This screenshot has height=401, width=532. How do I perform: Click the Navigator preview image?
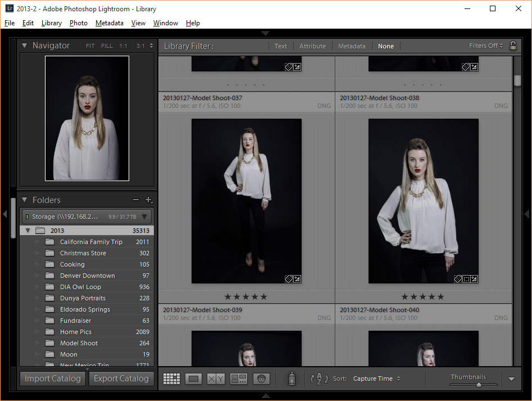(87, 118)
